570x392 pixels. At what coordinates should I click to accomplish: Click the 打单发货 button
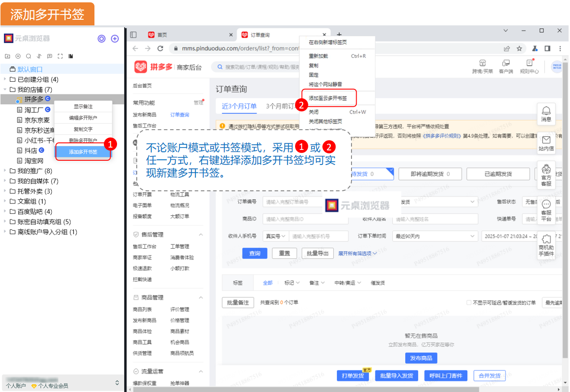coord(353,376)
